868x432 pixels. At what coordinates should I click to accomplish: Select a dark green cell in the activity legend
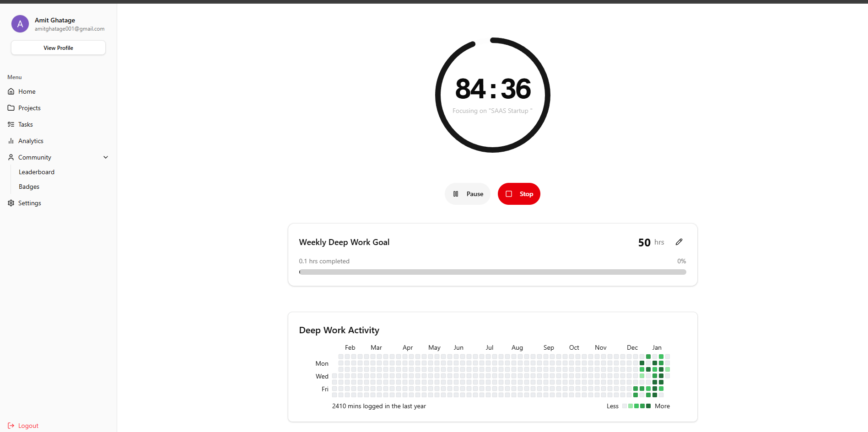click(x=648, y=406)
